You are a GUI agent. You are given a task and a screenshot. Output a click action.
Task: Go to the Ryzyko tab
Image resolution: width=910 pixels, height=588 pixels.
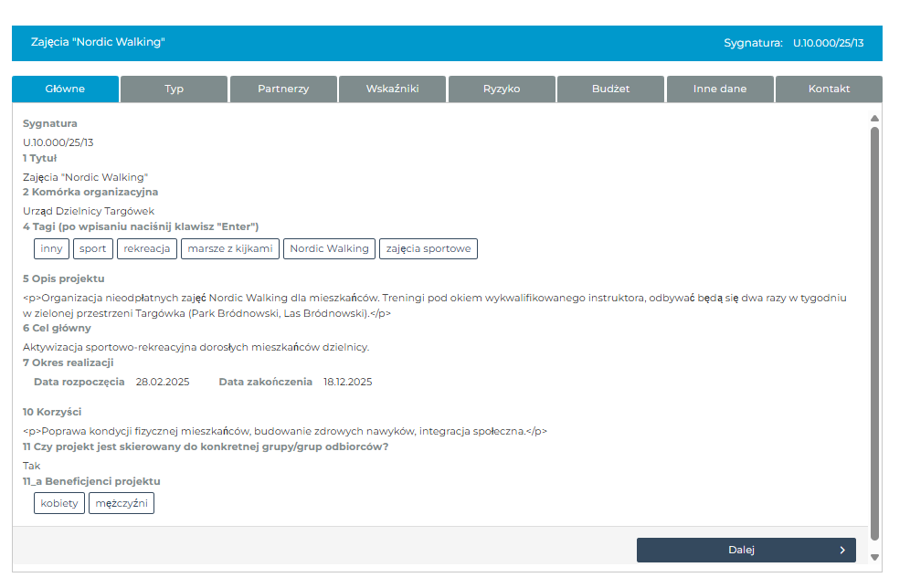502,89
